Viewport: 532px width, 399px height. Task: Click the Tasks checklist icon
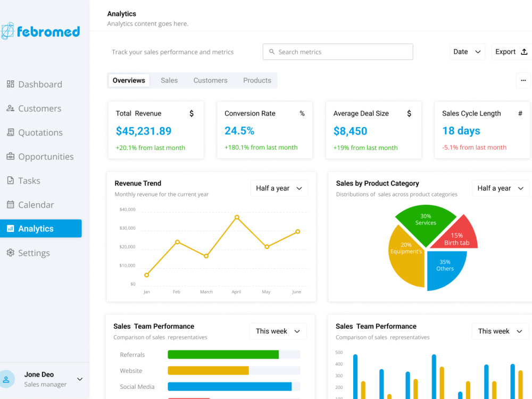tap(11, 180)
